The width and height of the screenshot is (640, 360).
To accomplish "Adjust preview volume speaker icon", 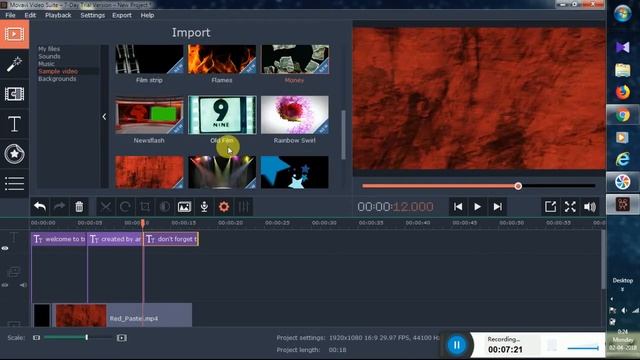I will (590, 207).
